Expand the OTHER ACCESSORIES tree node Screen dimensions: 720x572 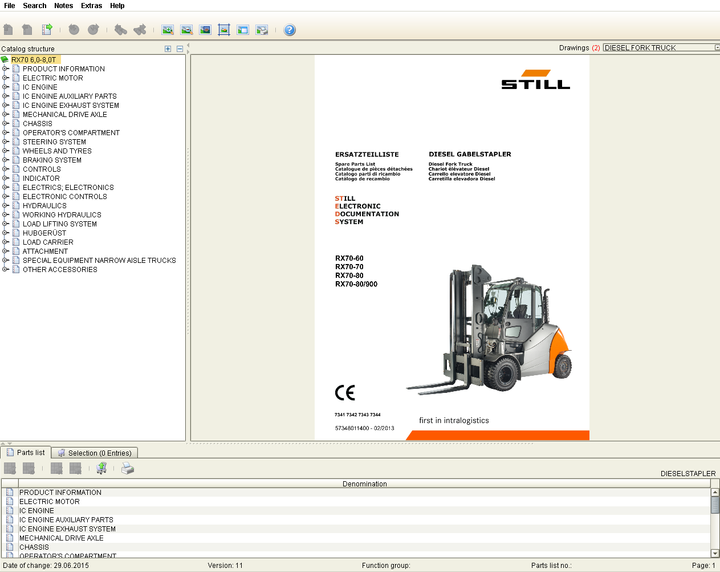[5, 269]
